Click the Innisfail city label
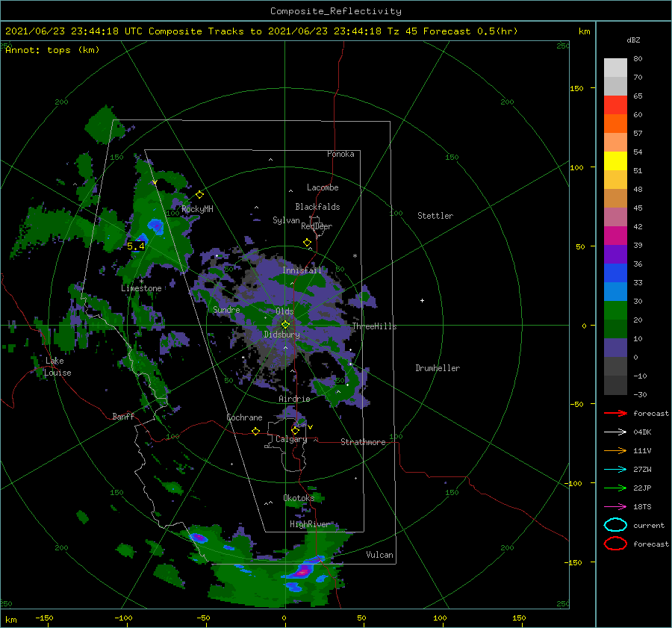This screenshot has width=672, height=628. coord(302,270)
